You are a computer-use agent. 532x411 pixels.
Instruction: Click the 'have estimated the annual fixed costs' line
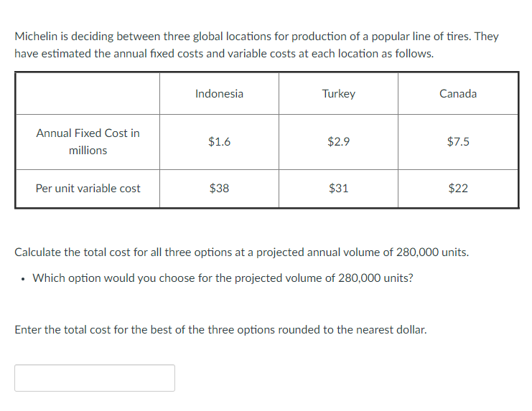click(224, 54)
